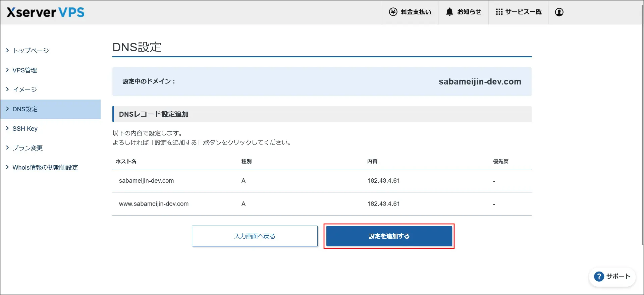Click the chevron beside VPS管理
This screenshot has height=295, width=644.
pyautogui.click(x=7, y=70)
